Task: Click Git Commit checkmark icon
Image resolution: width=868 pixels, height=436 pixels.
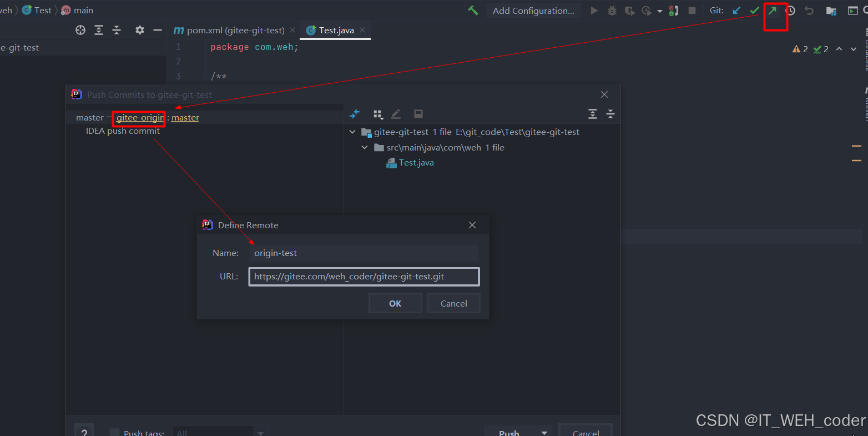Action: pyautogui.click(x=754, y=11)
